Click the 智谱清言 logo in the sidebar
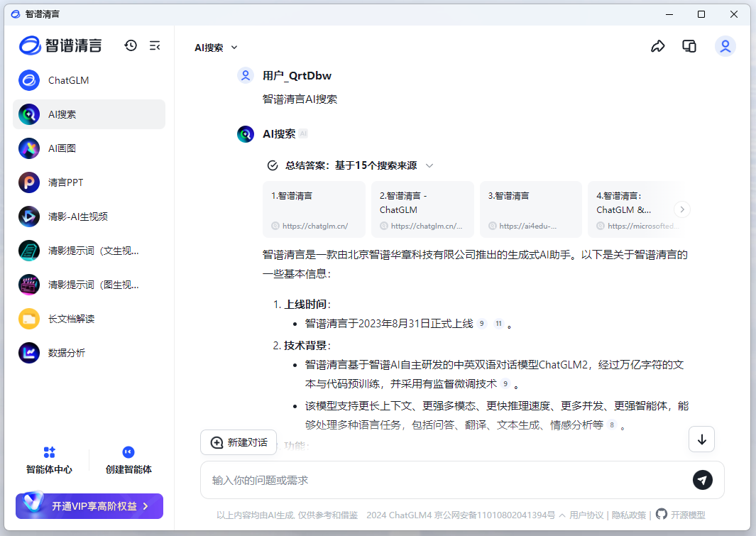Image resolution: width=756 pixels, height=536 pixels. pyautogui.click(x=60, y=45)
